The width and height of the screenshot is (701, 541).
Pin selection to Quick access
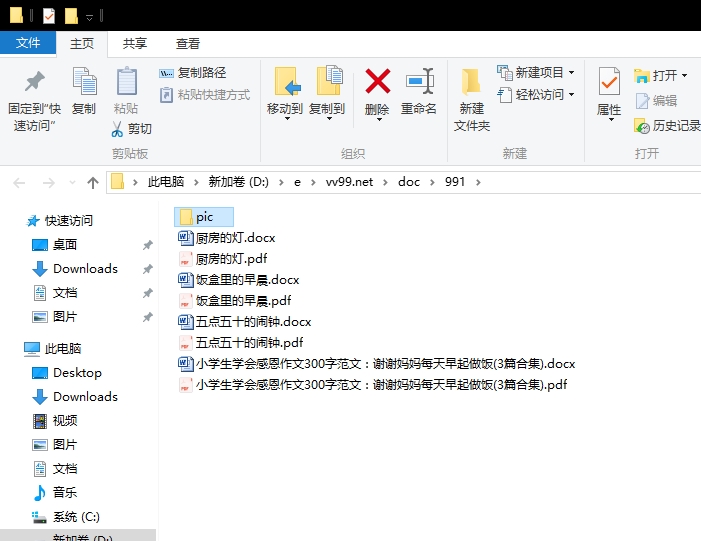click(34, 101)
